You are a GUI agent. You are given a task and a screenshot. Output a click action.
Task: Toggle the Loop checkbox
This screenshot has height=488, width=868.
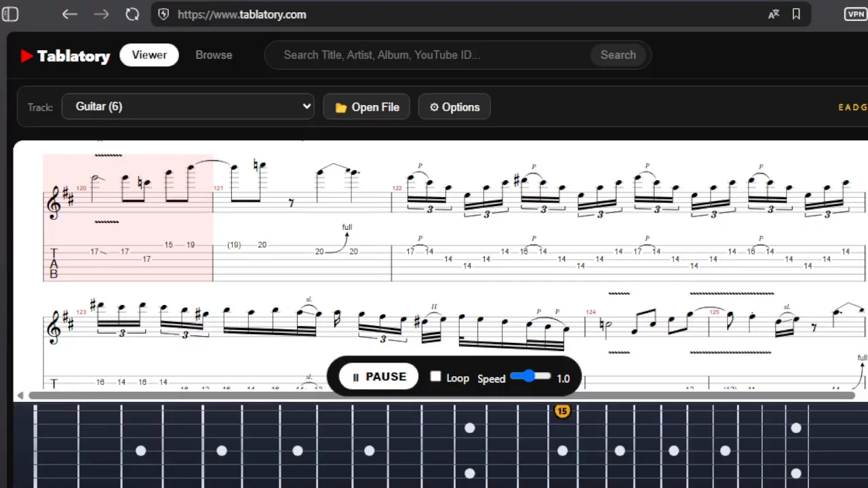coord(436,377)
